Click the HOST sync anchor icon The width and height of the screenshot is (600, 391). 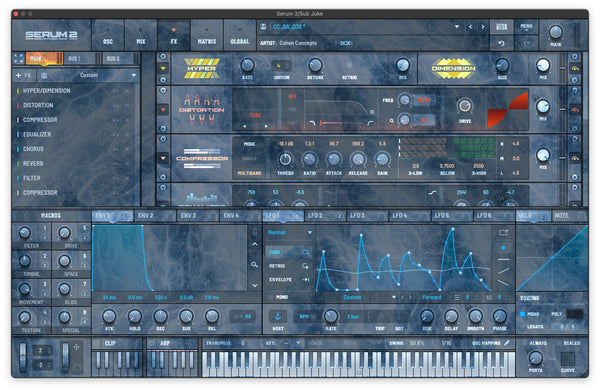[x=278, y=316]
